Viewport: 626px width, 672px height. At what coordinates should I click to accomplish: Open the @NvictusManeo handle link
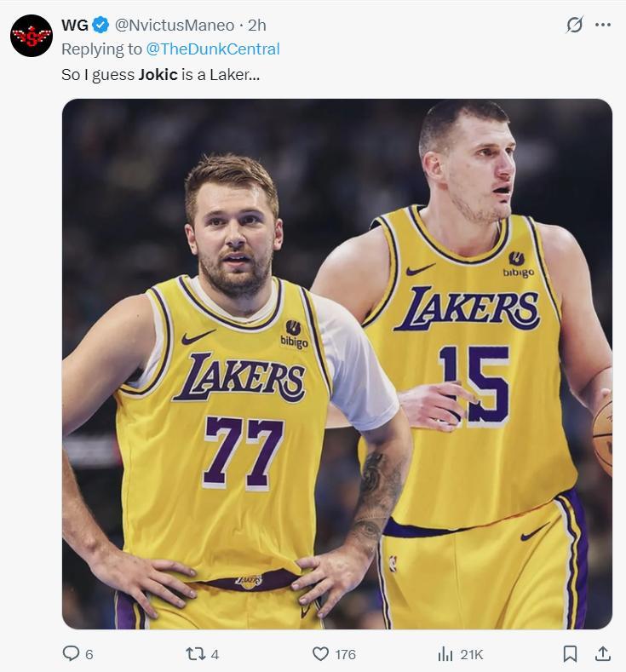(175, 25)
